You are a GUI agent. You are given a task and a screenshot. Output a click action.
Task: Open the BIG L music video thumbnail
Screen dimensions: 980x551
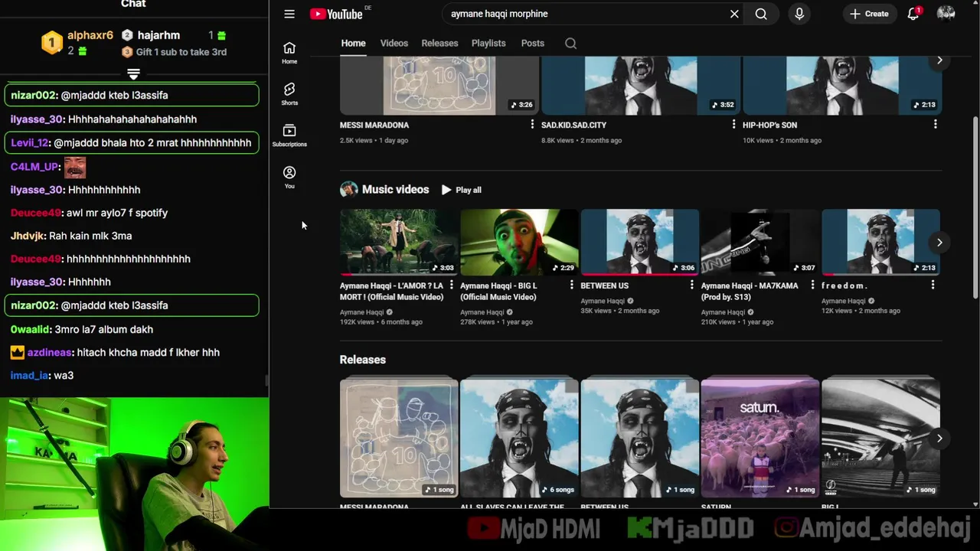point(519,242)
